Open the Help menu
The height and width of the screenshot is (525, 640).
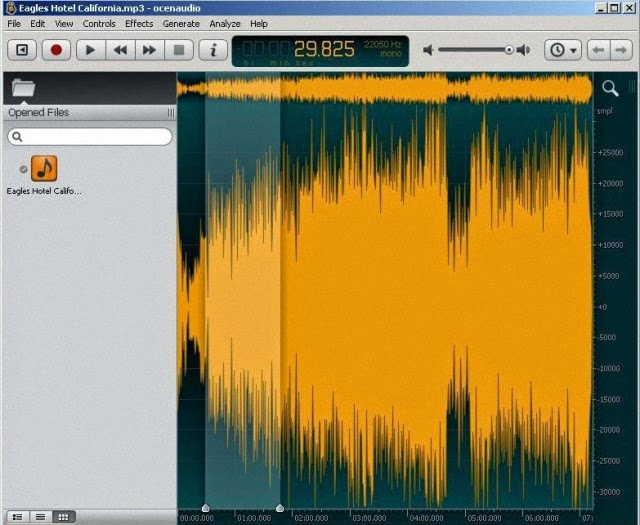click(x=259, y=24)
